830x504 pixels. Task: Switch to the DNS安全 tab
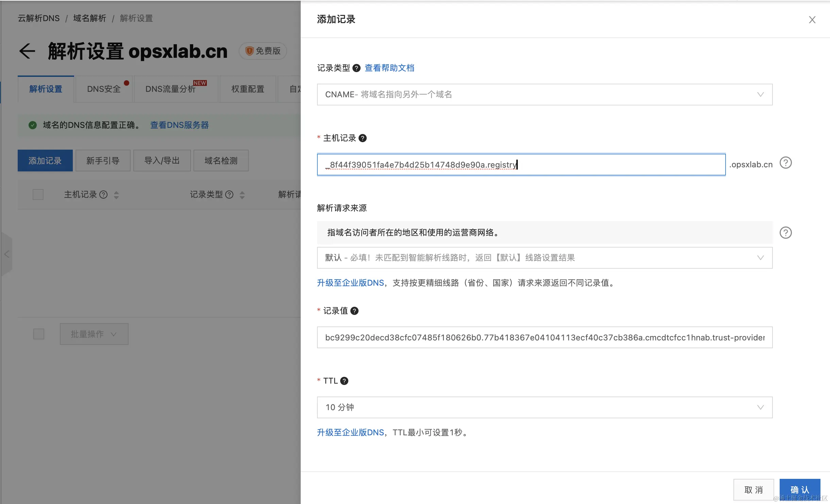(103, 89)
